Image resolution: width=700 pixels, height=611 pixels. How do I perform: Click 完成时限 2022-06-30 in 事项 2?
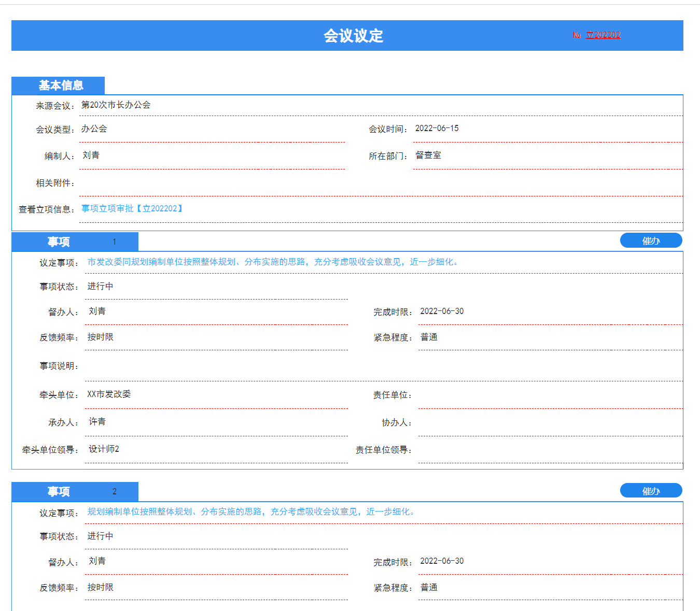[442, 561]
